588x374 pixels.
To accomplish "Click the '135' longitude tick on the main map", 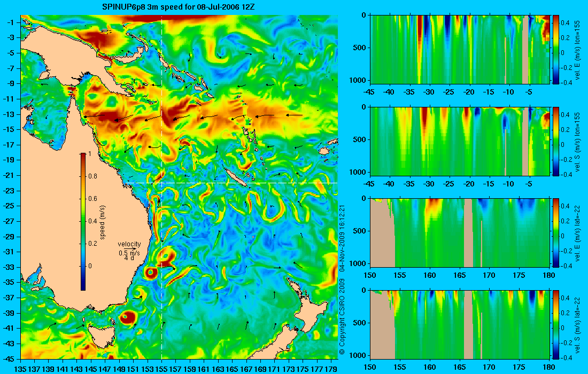I will point(20,369).
